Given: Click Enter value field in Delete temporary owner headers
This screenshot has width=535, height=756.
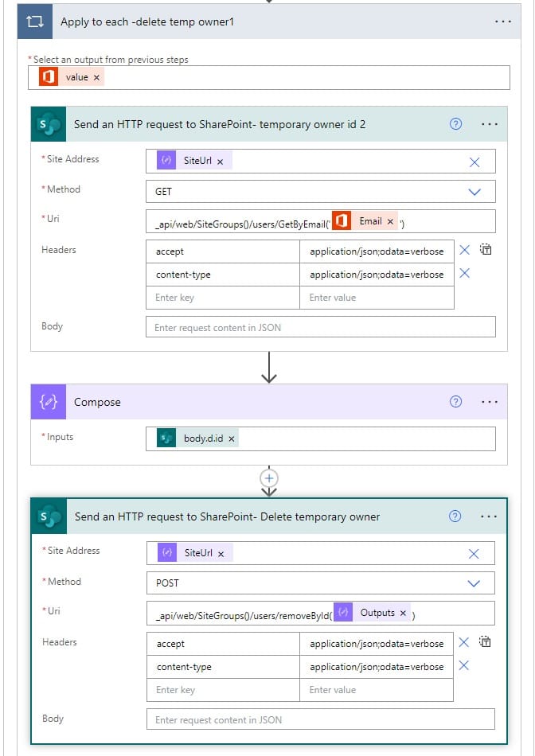Looking at the screenshot, I should tap(377, 690).
